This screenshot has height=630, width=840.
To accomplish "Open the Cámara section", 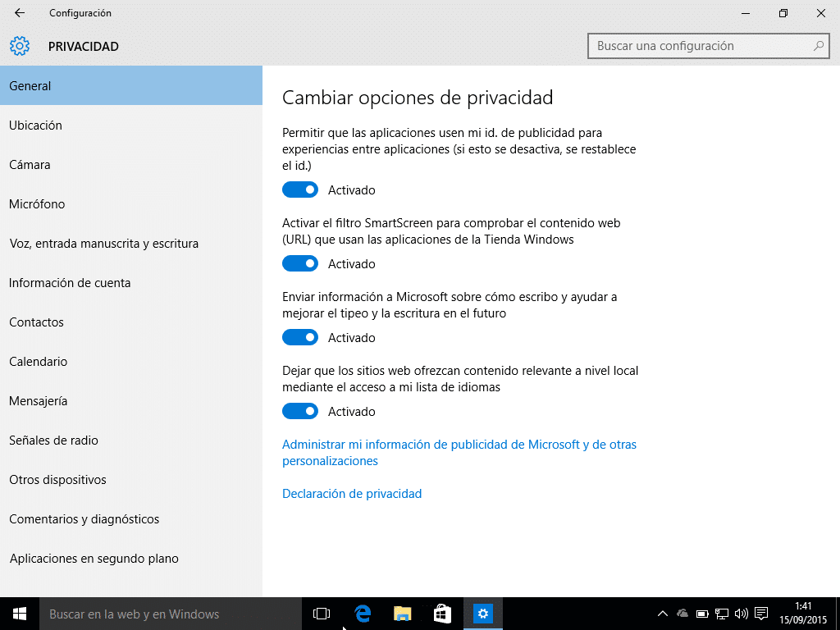I will pos(131,164).
